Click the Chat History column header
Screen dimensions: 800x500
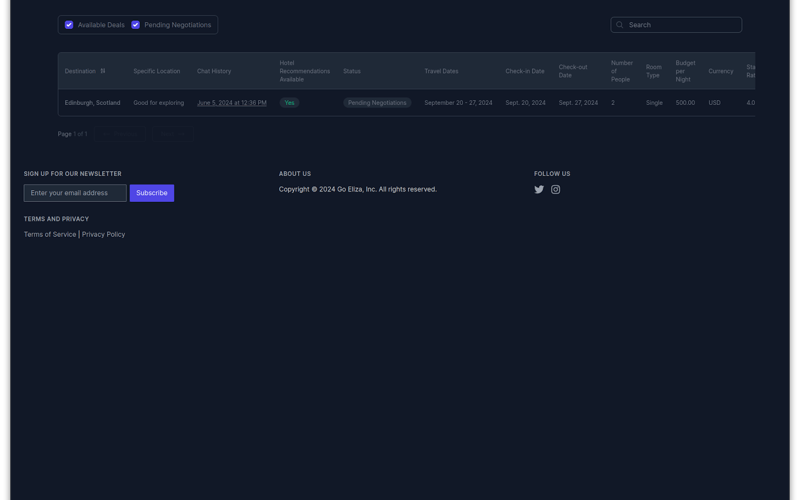tap(214, 71)
